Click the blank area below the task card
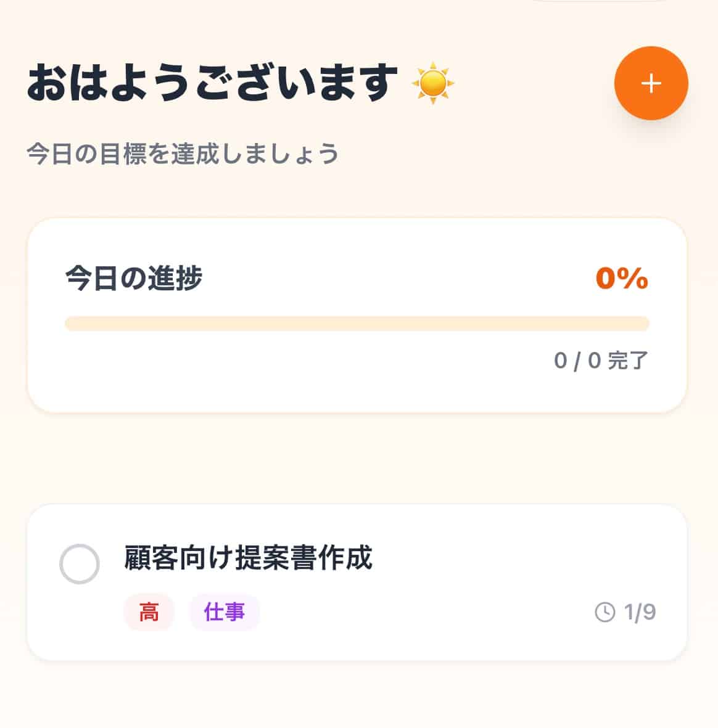The image size is (718, 728). 357,693
